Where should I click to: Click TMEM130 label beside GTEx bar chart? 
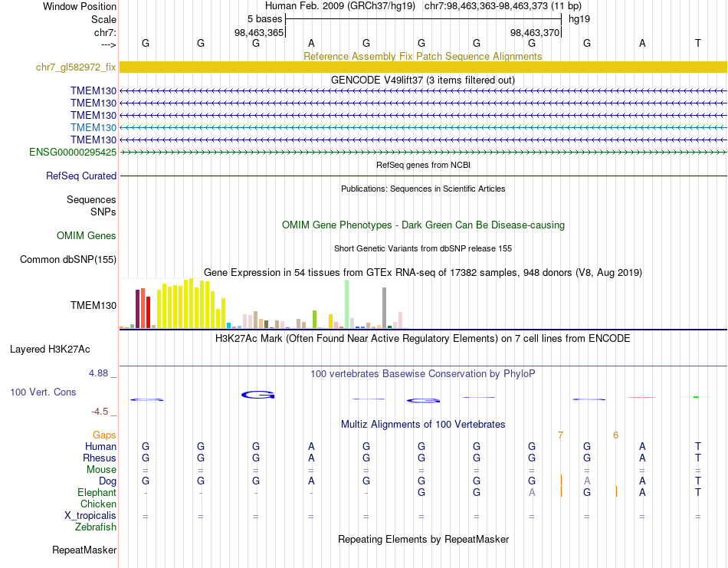[93, 305]
